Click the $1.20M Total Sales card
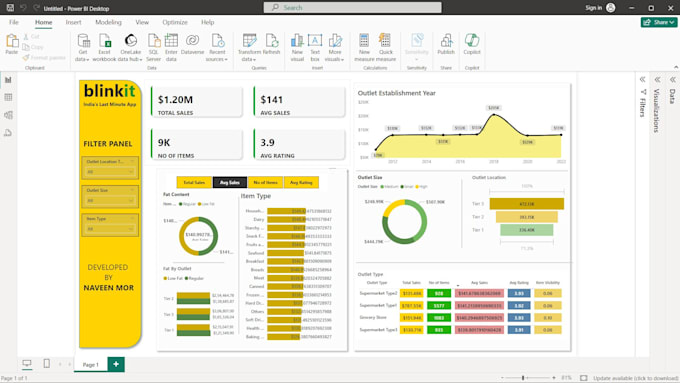 tap(196, 101)
